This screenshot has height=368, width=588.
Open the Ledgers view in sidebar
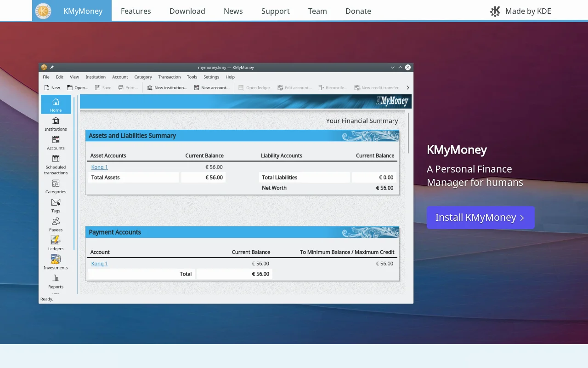[56, 243]
